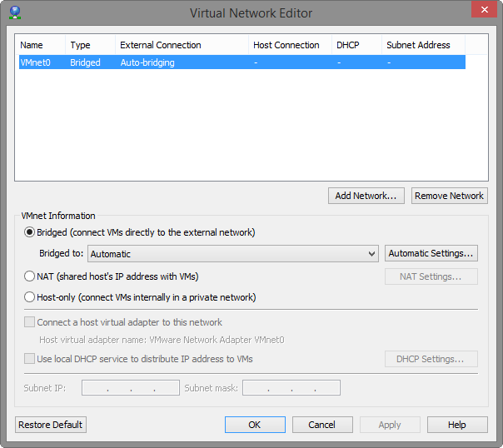Click the Add Network button

[x=366, y=196]
